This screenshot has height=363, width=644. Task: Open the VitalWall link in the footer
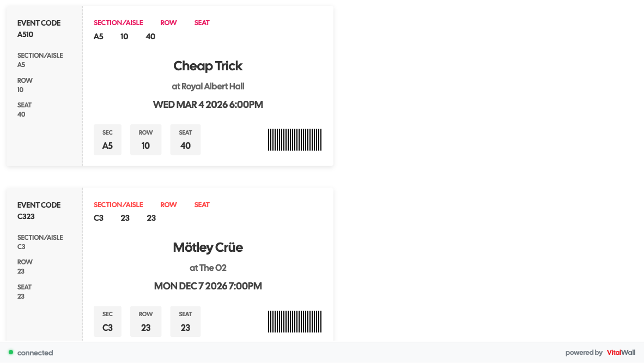click(621, 353)
